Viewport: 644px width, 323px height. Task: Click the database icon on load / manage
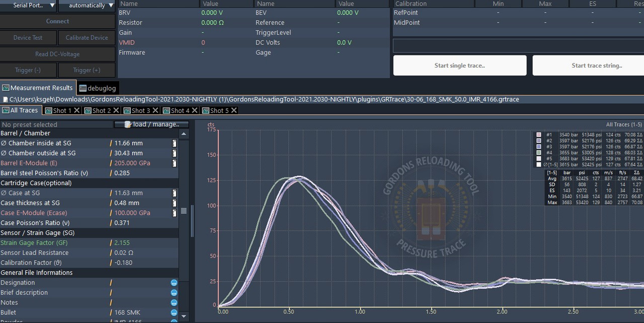(128, 124)
